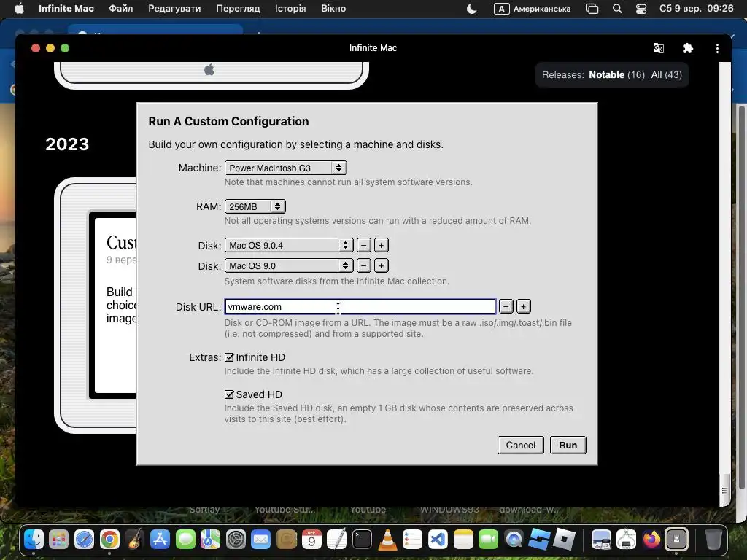Uncheck the Saved HD checkbox
The height and width of the screenshot is (560, 747).
[229, 394]
